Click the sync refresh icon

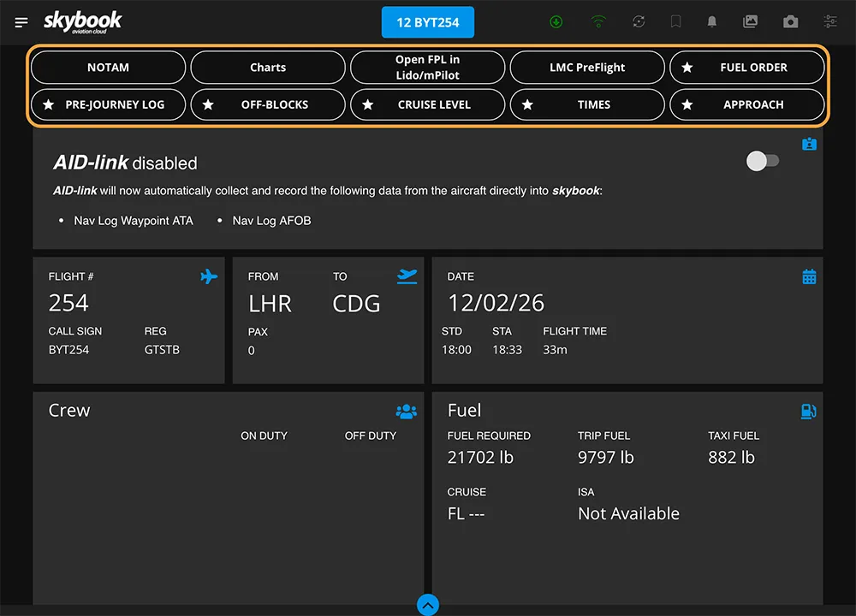click(x=639, y=22)
